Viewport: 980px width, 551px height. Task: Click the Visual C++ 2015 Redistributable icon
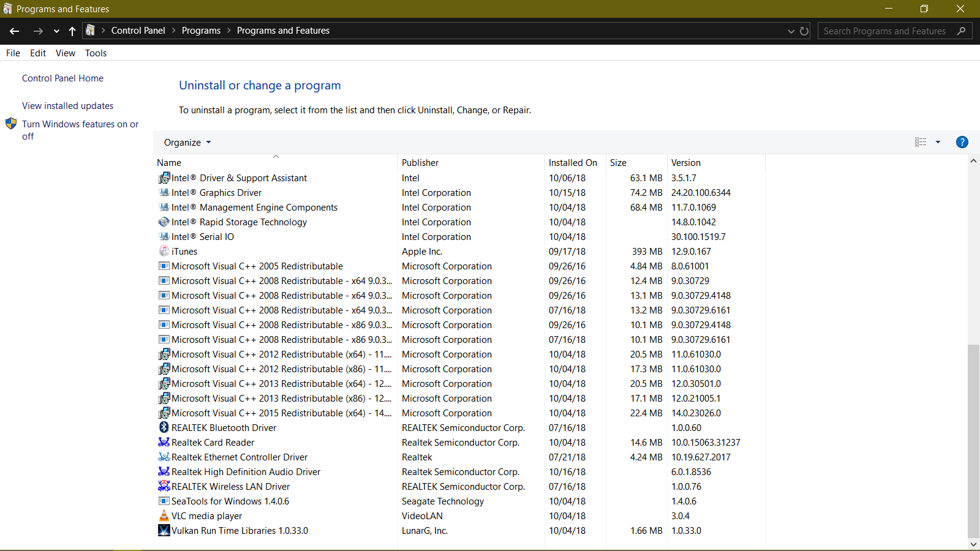coord(164,413)
